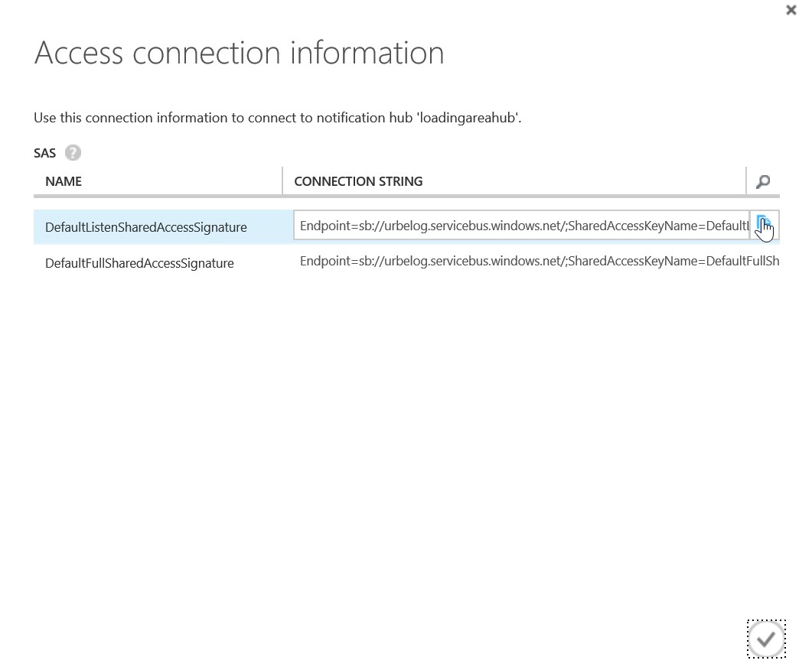Select the DefaultListenSharedAccessSignature row name
The image size is (812, 670).
pyautogui.click(x=145, y=227)
